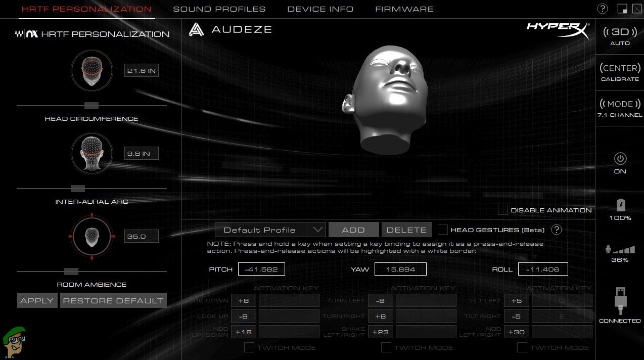The image size is (644, 360).
Task: Click the head circumference slider handle
Action: (91, 106)
